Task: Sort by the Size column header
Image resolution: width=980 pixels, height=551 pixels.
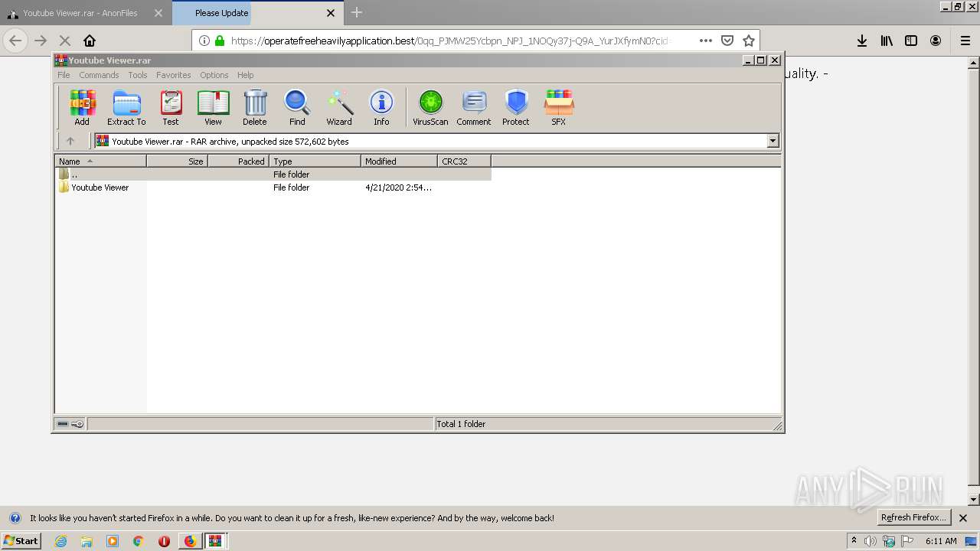Action: click(x=177, y=161)
